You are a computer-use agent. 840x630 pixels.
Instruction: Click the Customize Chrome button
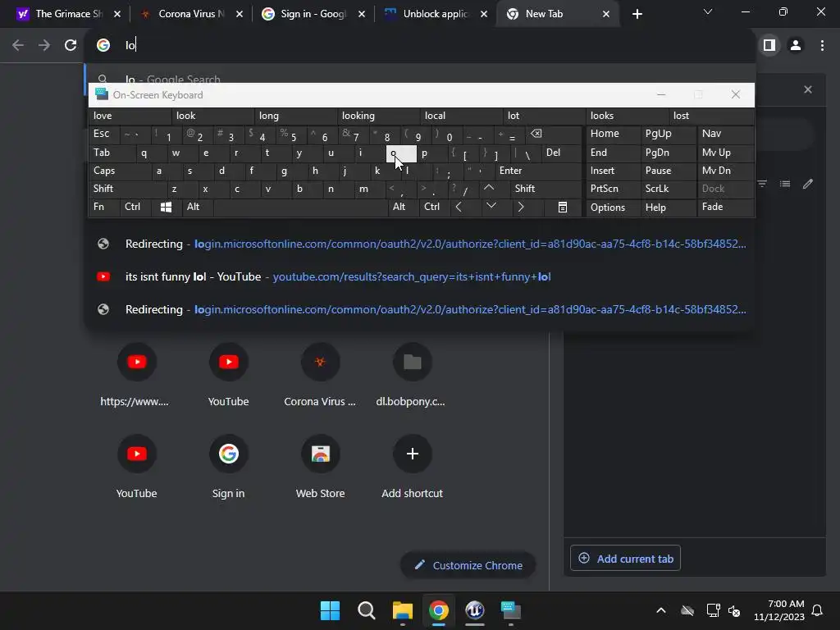click(x=468, y=565)
